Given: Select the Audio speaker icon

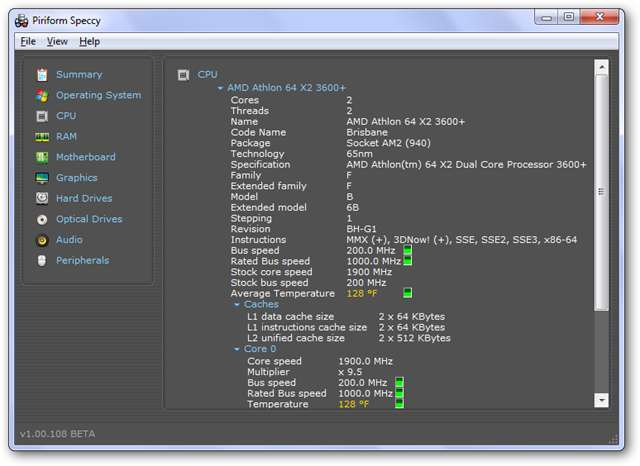Looking at the screenshot, I should pos(42,240).
